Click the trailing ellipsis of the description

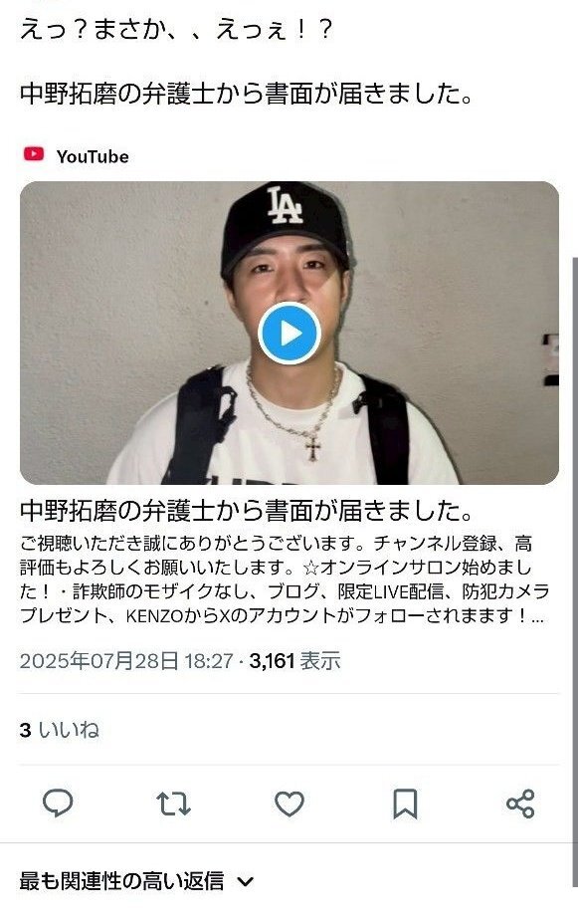[537, 617]
